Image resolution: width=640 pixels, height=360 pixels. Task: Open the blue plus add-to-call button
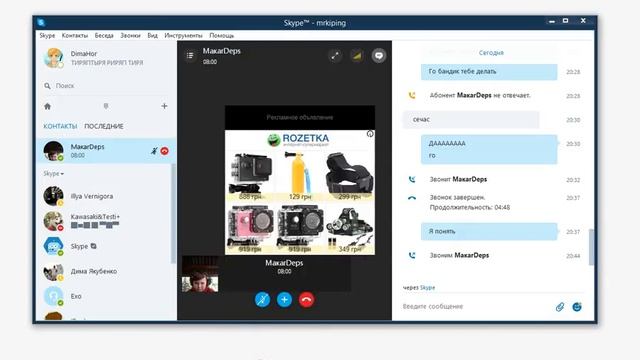click(284, 300)
